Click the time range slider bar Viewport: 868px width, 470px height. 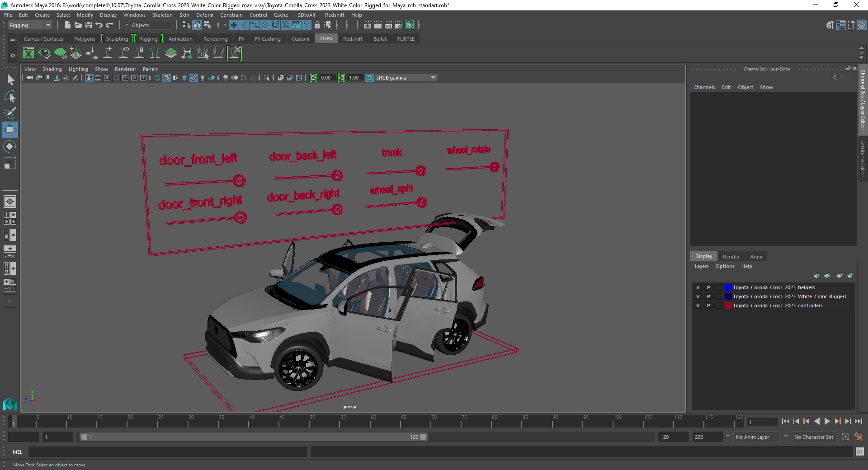[253, 437]
